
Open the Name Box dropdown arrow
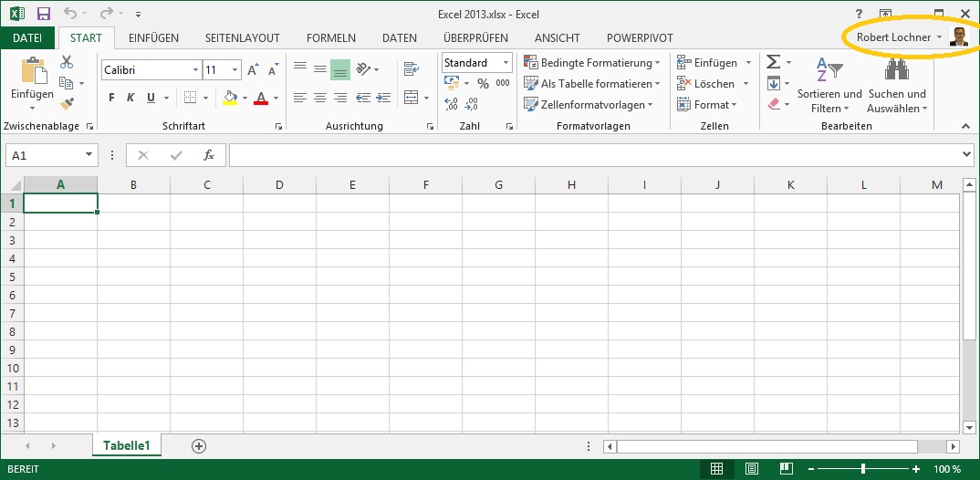[89, 155]
